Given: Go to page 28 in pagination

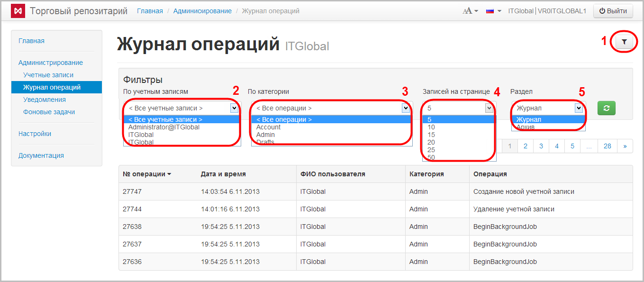Looking at the screenshot, I should (x=607, y=146).
